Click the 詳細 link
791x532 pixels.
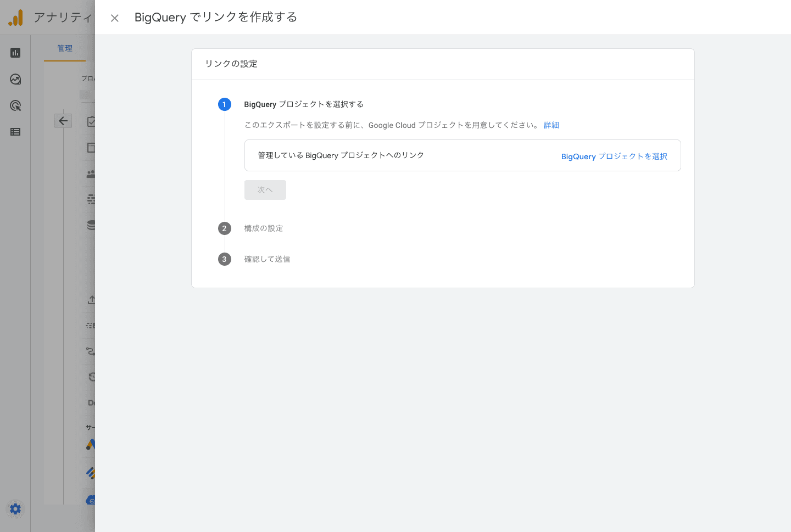click(551, 125)
